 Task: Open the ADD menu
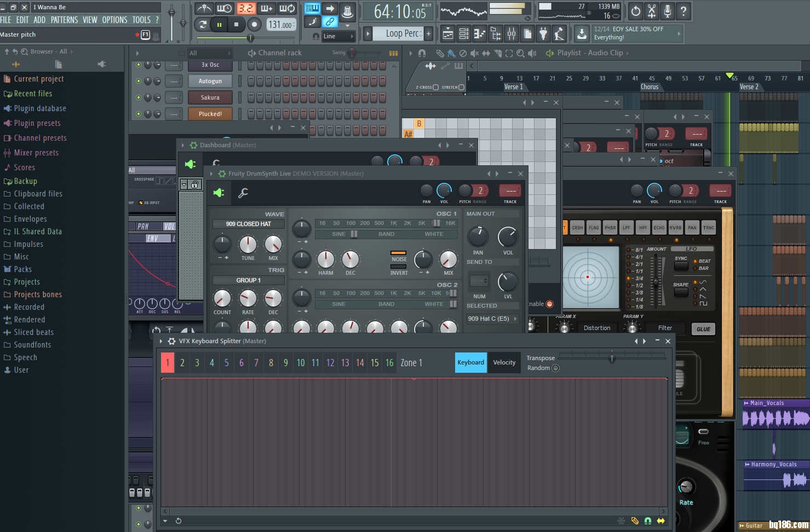[x=39, y=20]
